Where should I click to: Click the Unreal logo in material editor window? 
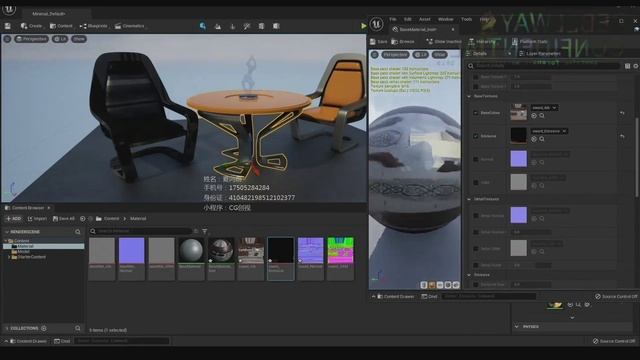click(x=377, y=24)
